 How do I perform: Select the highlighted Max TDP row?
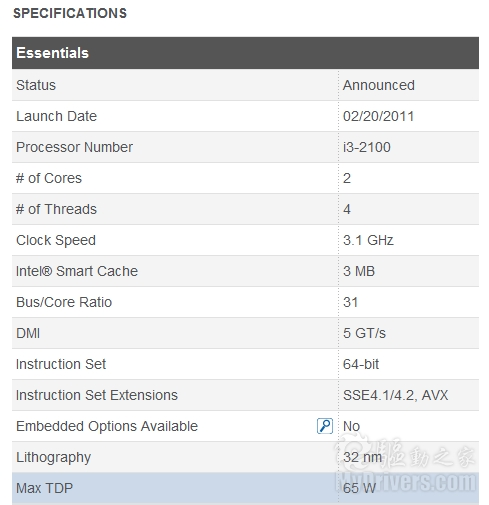(x=245, y=488)
